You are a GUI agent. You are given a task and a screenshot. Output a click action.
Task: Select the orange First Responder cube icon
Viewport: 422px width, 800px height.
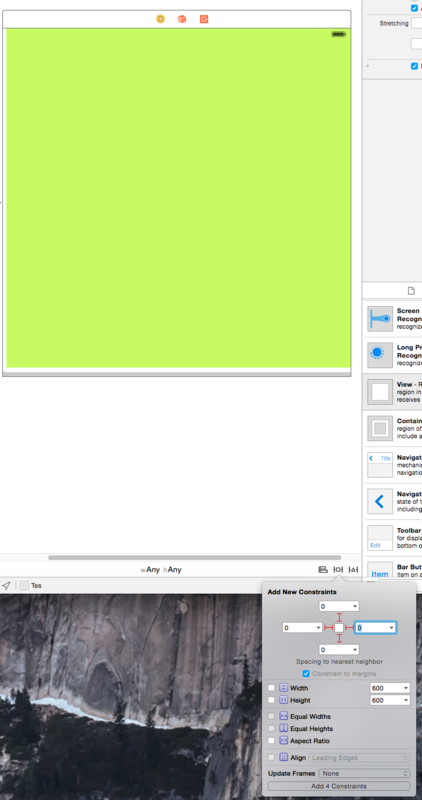tap(182, 19)
